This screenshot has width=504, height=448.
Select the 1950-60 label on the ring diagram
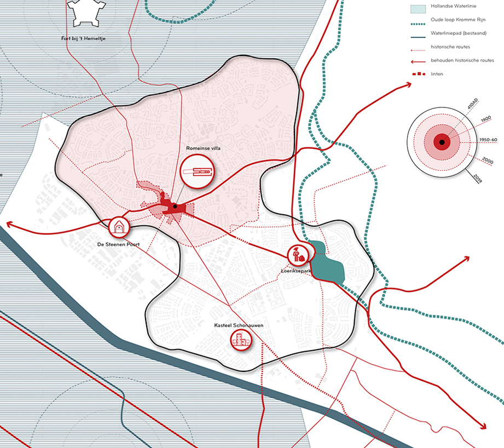point(487,140)
